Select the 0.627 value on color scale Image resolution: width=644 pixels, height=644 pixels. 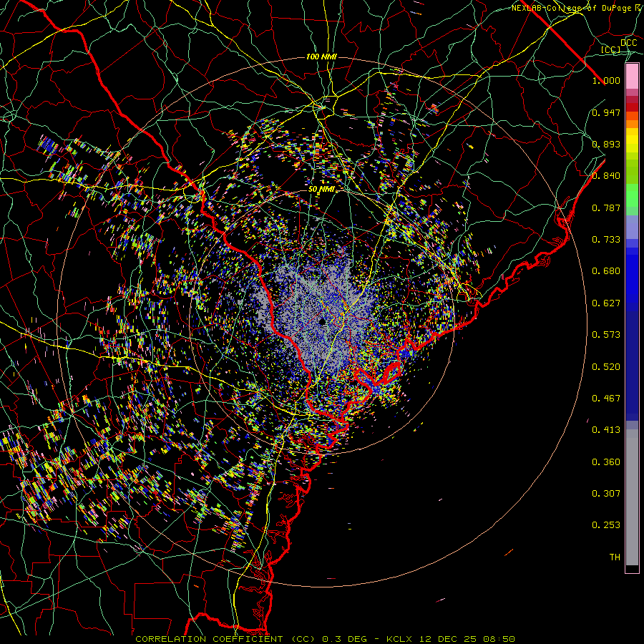[x=606, y=303]
